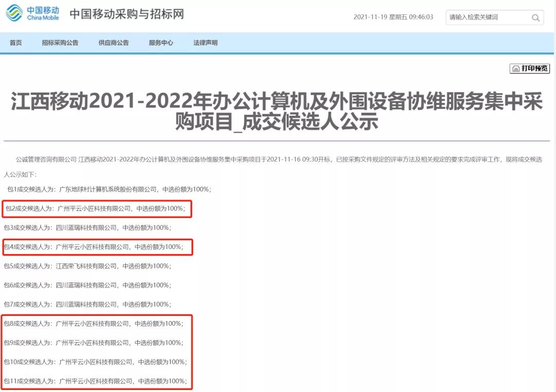
Task: Click the 打印预览 button
Action: pos(530,68)
